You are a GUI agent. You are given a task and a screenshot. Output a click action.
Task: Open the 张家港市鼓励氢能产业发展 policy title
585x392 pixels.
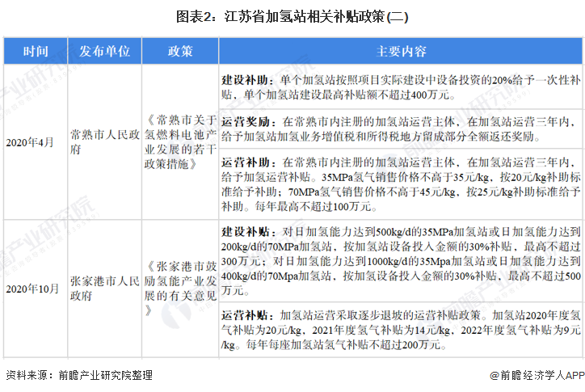(x=180, y=288)
